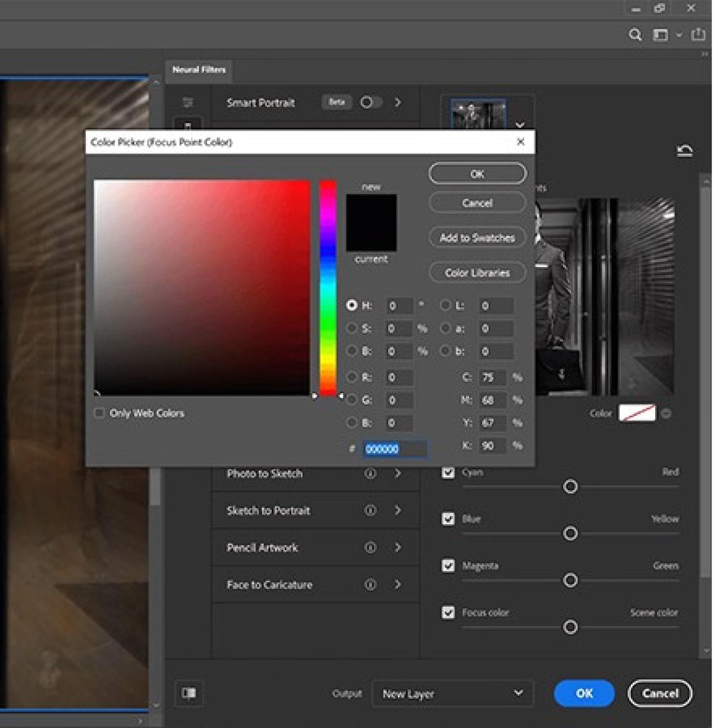This screenshot has height=728, width=728.
Task: Expand the image thumbnail dropdown arrow
Action: tap(520, 125)
